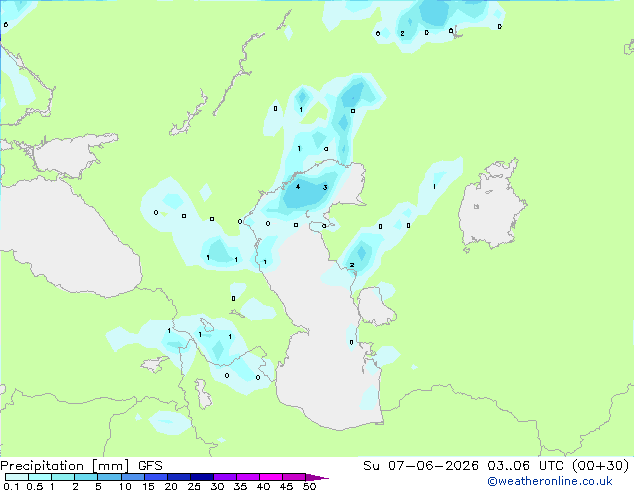Click the legend label '0.1'
Screen dimensions: 634x490
11,486
